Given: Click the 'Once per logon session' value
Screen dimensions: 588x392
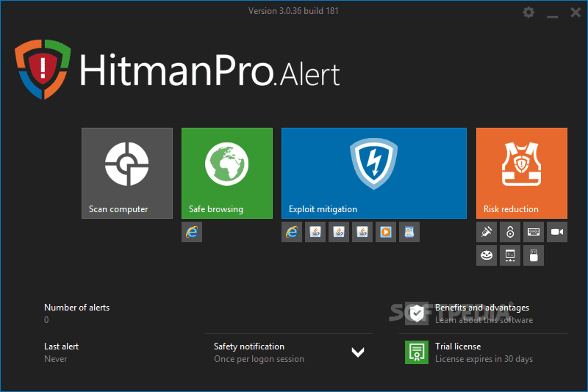Looking at the screenshot, I should [x=259, y=359].
